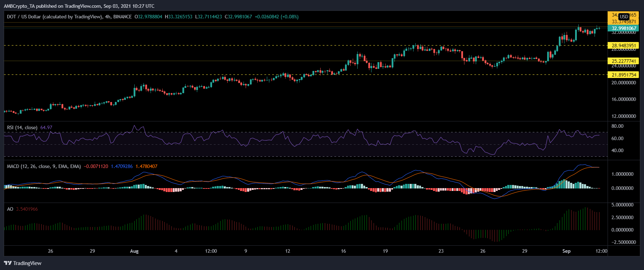Click the RSI 80.00 scale label

pyautogui.click(x=617, y=126)
